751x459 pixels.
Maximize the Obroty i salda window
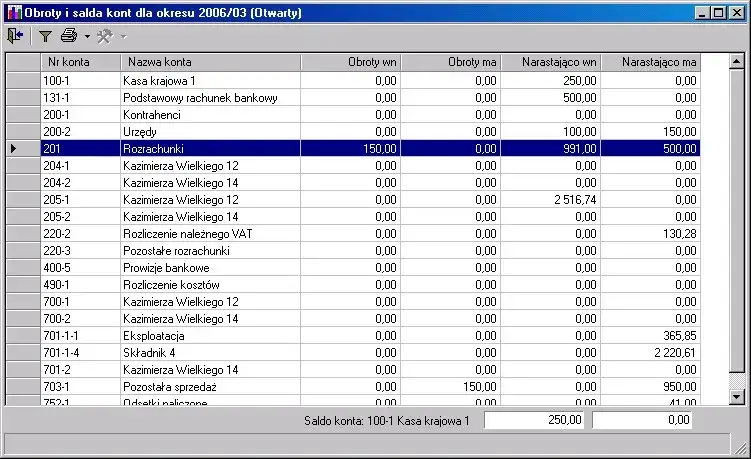click(x=717, y=13)
